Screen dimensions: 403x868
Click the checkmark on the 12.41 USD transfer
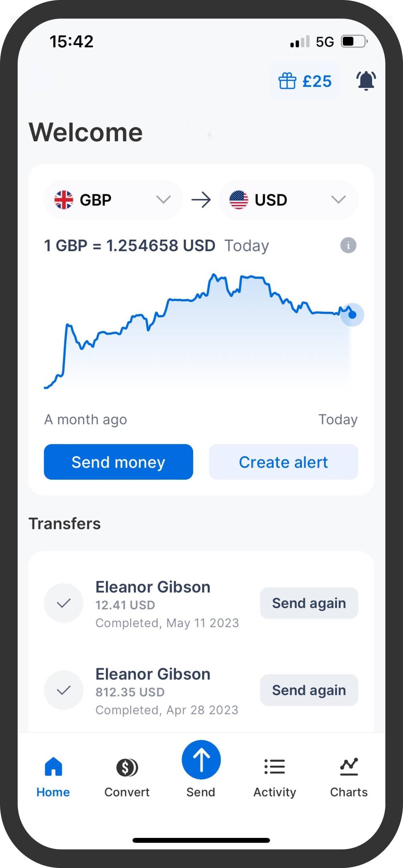64,603
